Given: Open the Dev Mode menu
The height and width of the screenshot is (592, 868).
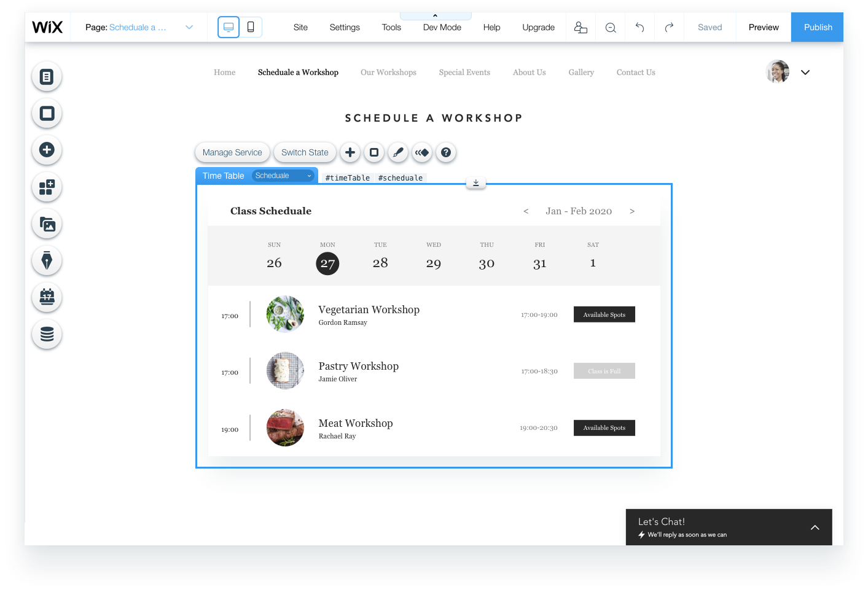Looking at the screenshot, I should [x=442, y=27].
